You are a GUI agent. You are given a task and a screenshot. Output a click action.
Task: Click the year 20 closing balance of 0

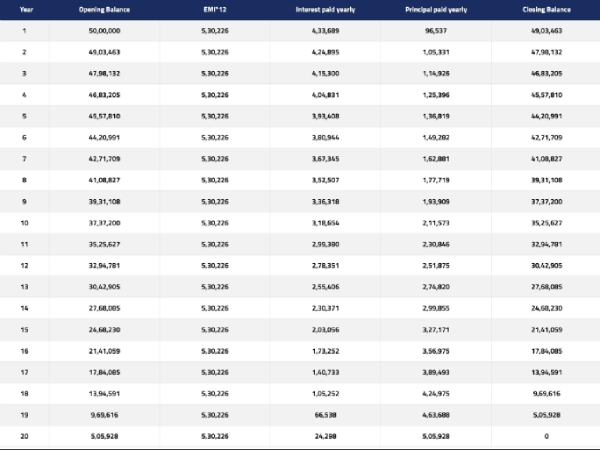tap(548, 437)
